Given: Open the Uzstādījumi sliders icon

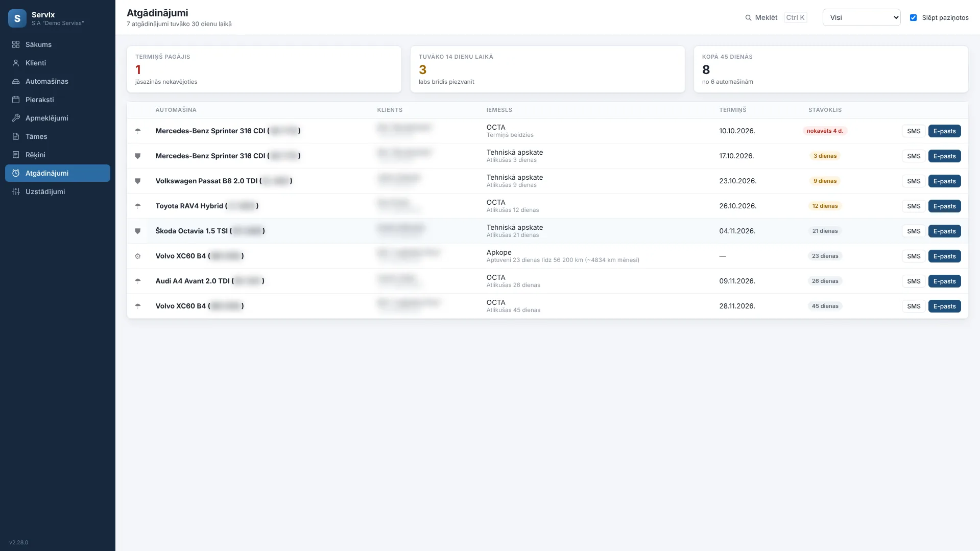Looking at the screenshot, I should [x=16, y=191].
